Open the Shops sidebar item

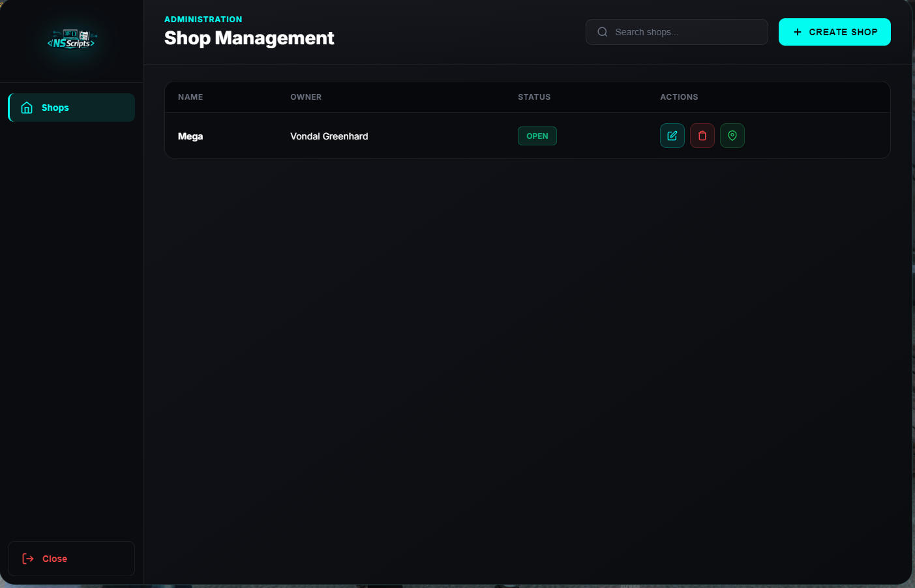72,108
